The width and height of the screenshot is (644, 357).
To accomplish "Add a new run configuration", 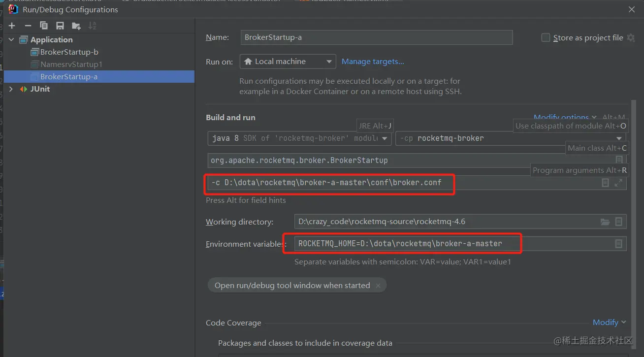I will (x=12, y=26).
